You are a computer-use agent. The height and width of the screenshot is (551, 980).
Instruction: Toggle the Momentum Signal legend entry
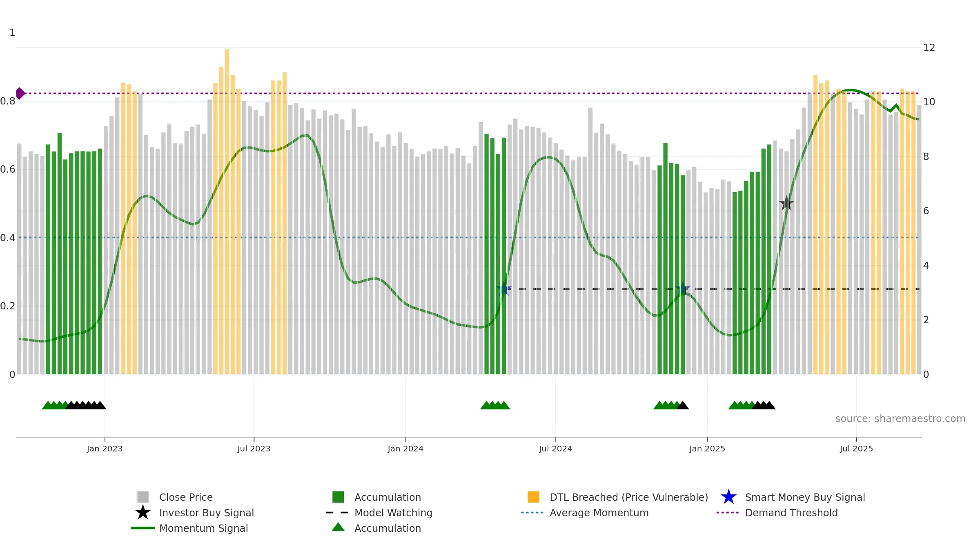203,528
